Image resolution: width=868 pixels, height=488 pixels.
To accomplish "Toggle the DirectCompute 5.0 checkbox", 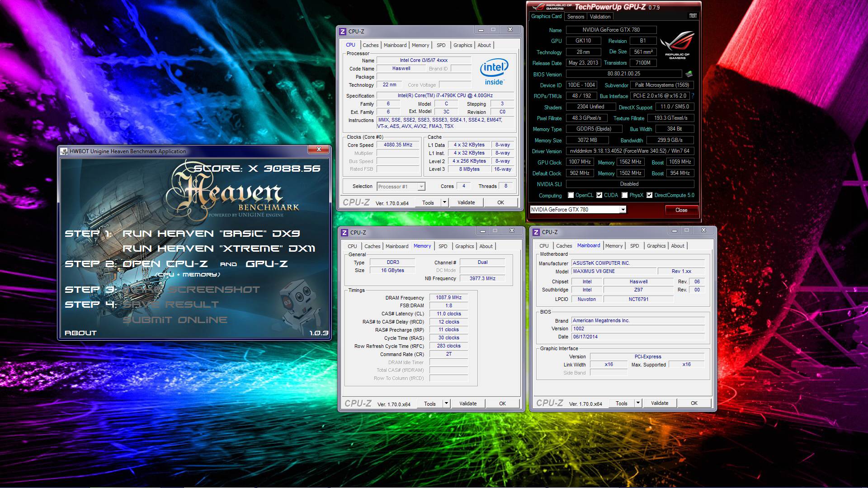I will pos(650,195).
